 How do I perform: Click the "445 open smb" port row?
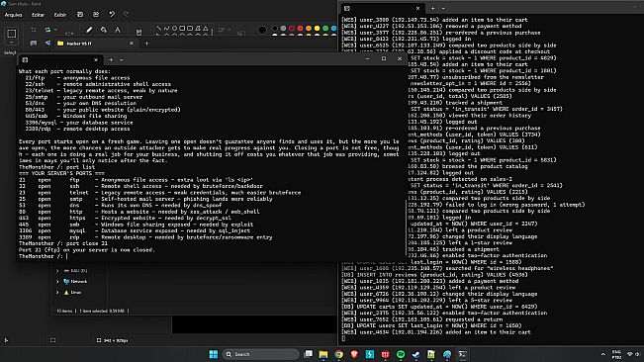coord(136,225)
